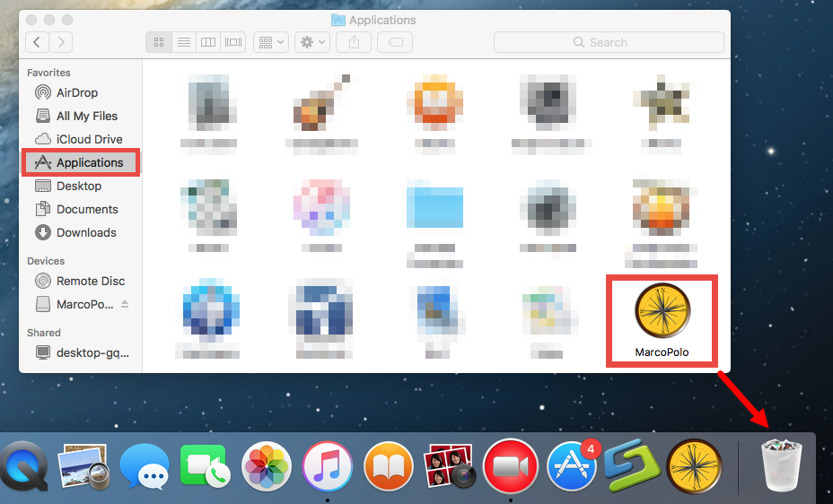This screenshot has width=833, height=504.
Task: Open the item arrangement dropdown
Action: [x=271, y=42]
